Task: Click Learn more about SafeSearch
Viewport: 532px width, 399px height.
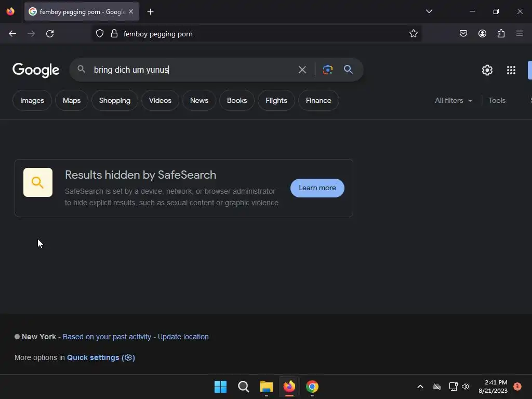Action: coord(317,188)
